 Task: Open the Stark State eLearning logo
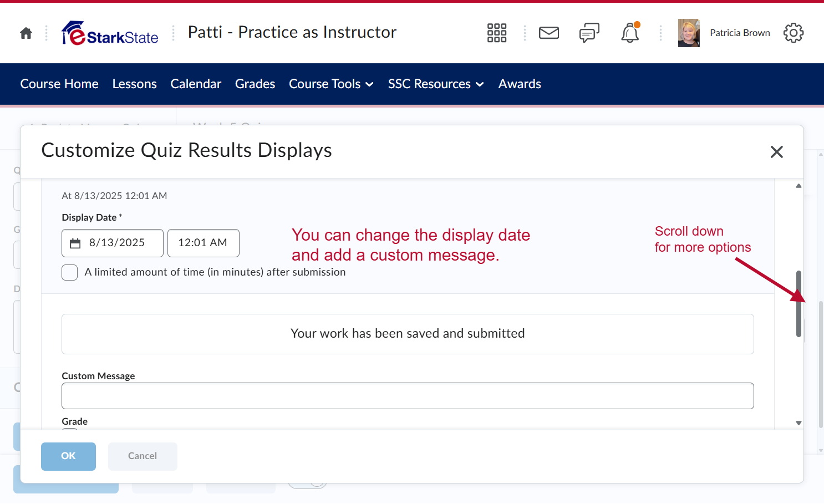110,33
